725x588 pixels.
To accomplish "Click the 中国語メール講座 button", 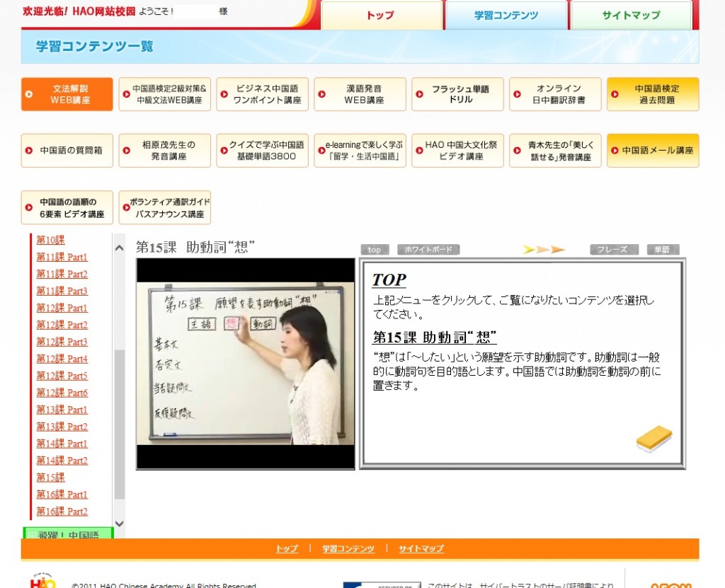I will point(653,151).
